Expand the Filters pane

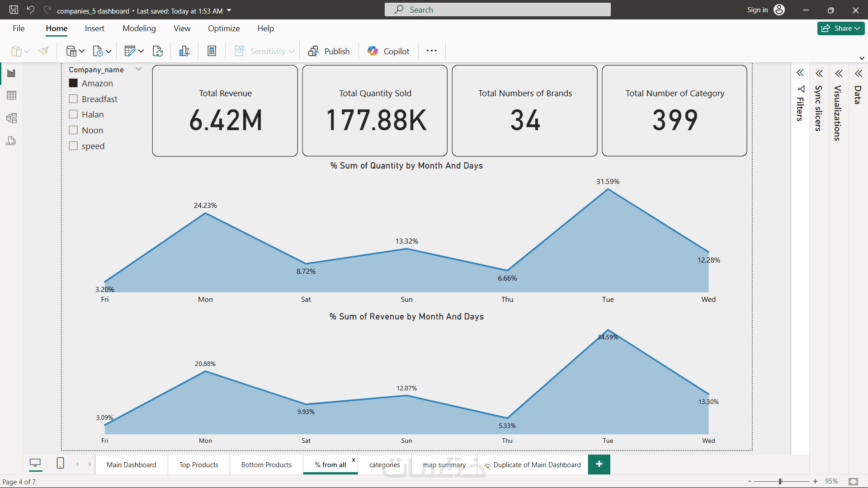click(x=800, y=73)
